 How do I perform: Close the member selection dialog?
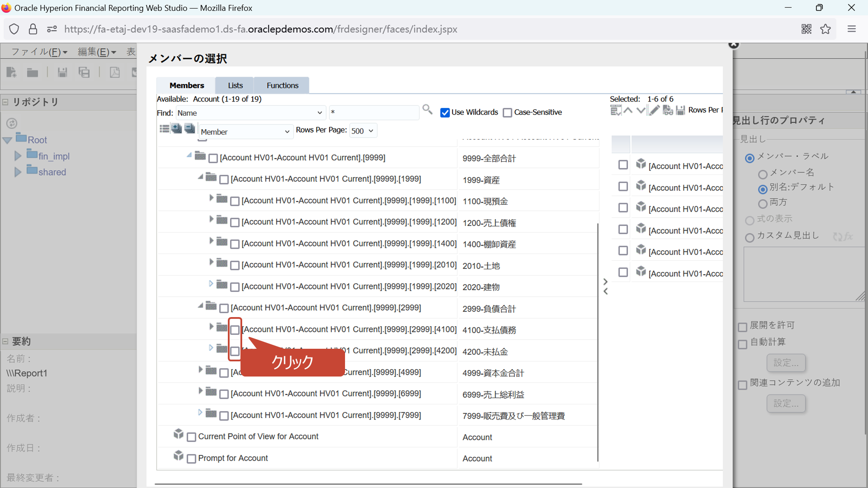(733, 44)
